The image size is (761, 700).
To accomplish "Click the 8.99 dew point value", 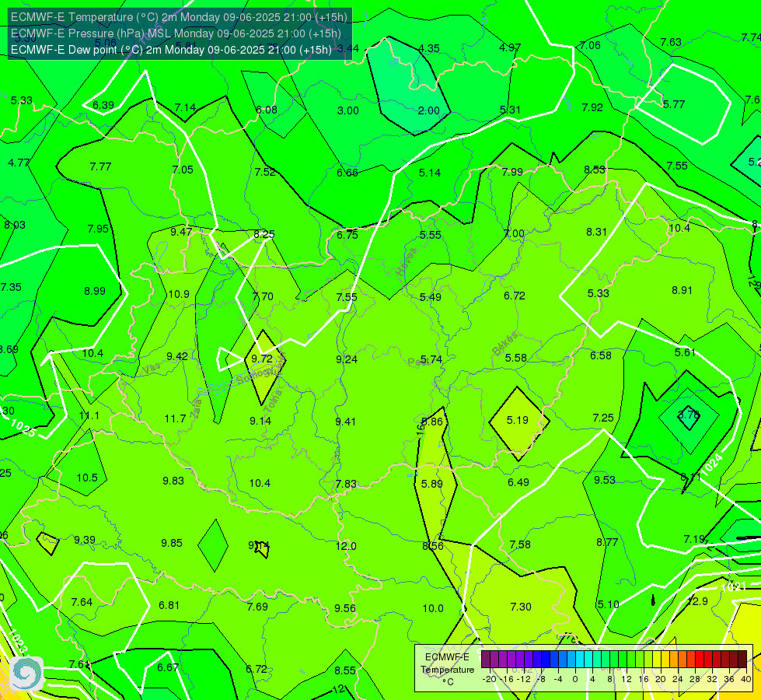I will [95, 291].
